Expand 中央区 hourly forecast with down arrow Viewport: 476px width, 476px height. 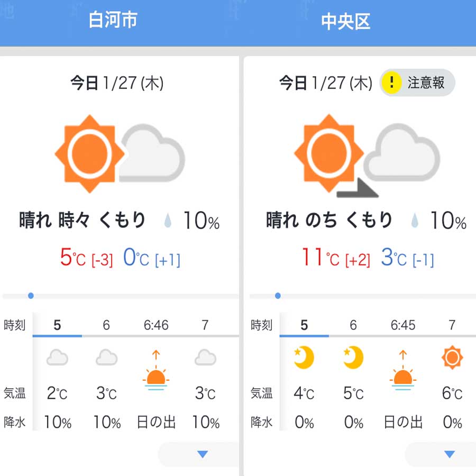[449, 454]
